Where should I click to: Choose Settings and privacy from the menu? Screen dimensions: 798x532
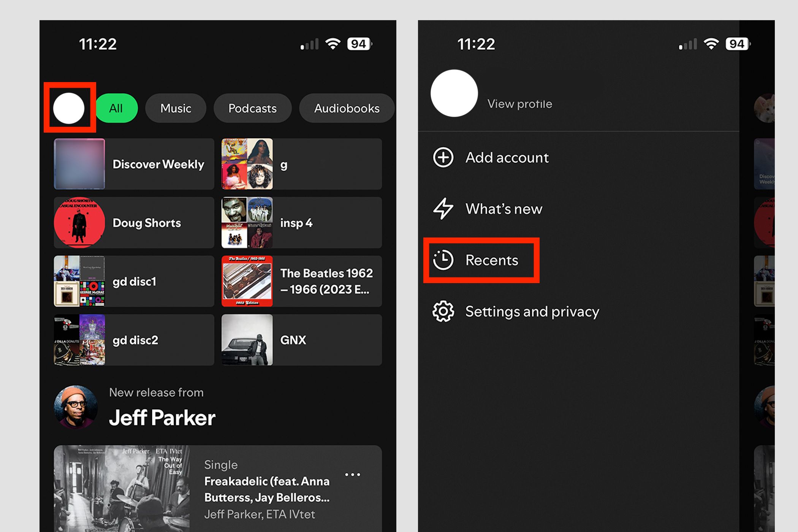532,311
